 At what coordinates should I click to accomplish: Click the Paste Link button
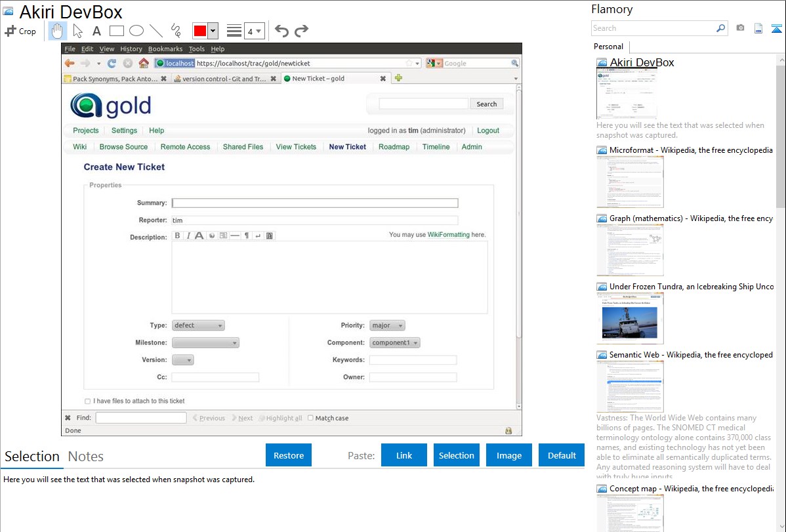coord(404,455)
